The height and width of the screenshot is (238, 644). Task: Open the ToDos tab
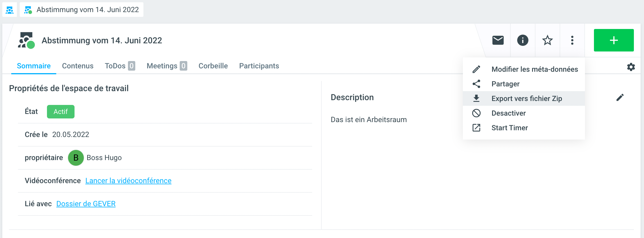(x=120, y=66)
